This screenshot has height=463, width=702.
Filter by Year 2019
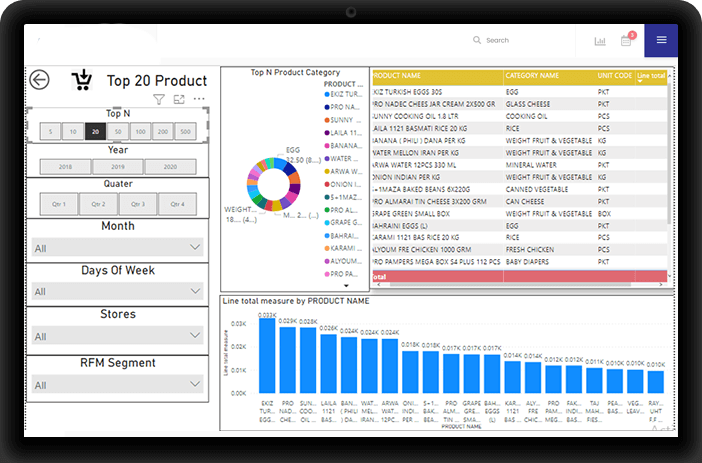pyautogui.click(x=118, y=167)
